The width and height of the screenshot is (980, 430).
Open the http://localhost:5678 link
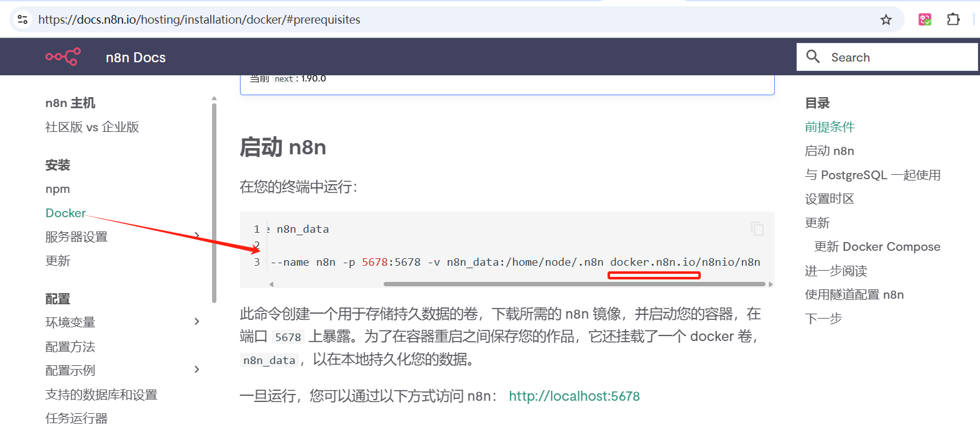[x=574, y=396]
